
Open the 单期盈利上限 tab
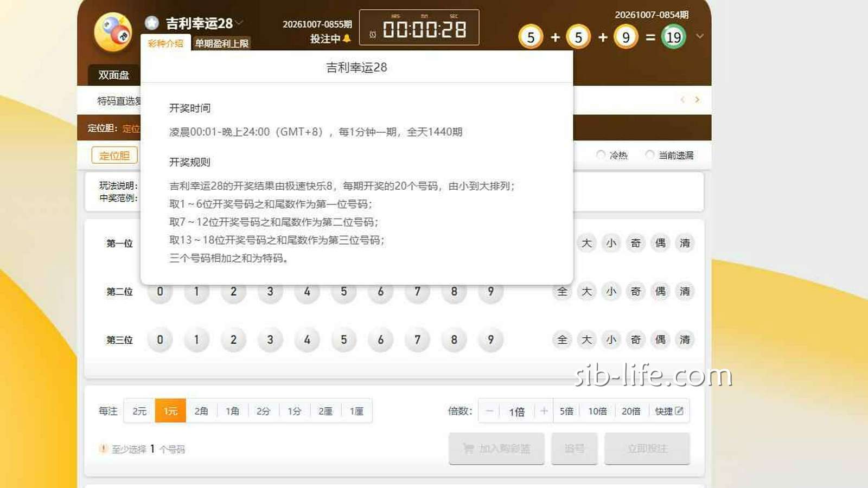point(221,43)
